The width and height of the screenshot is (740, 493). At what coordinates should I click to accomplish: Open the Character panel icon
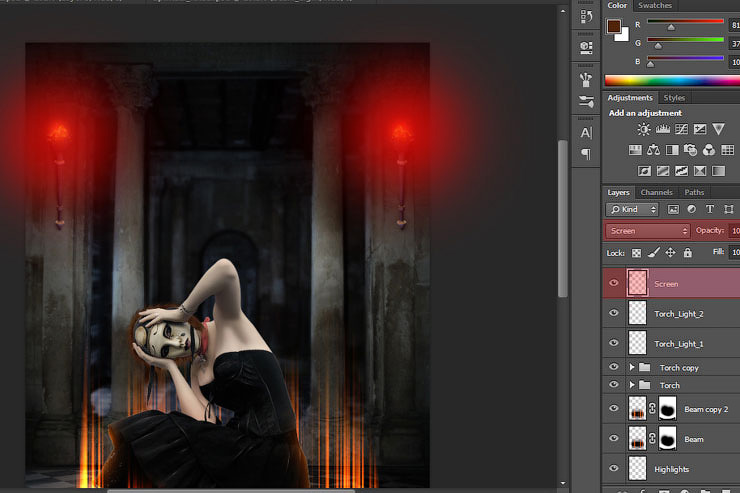click(586, 132)
